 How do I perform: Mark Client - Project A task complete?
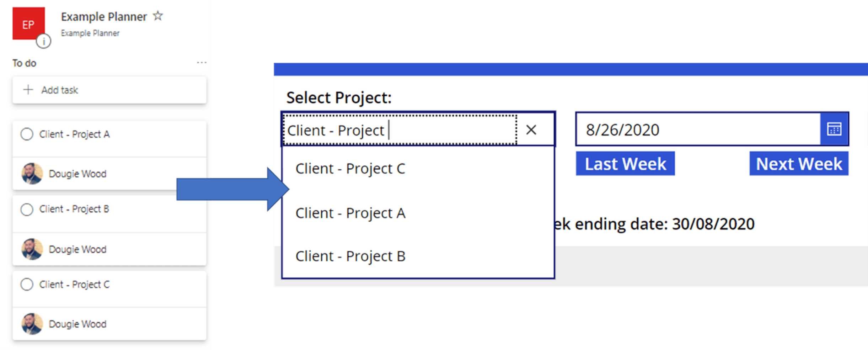(x=27, y=134)
